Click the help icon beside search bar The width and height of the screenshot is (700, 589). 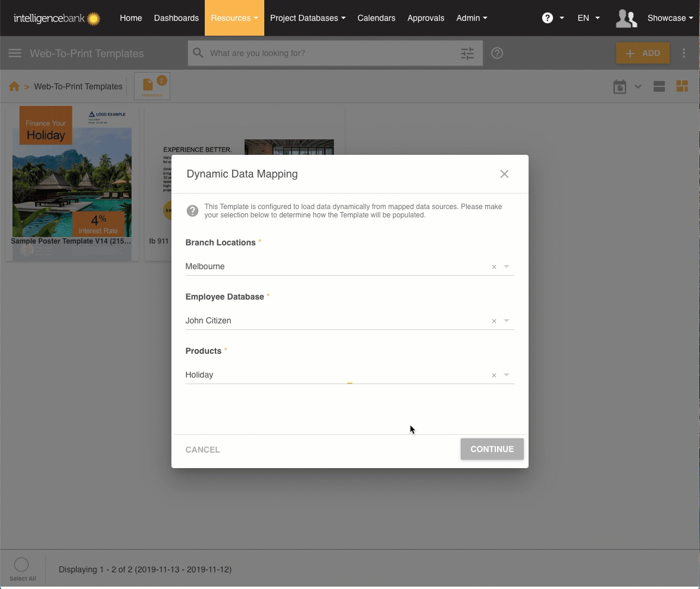click(497, 54)
